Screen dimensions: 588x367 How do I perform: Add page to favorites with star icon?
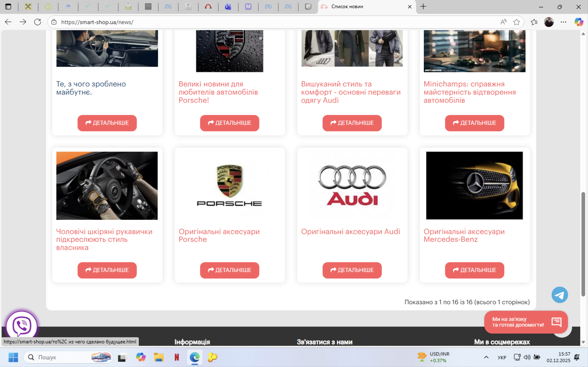[516, 22]
